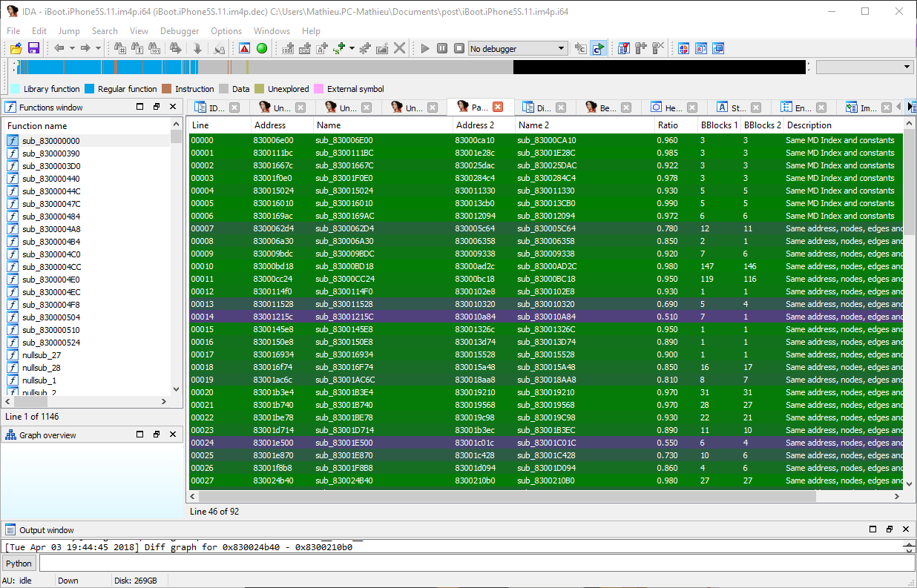Image resolution: width=917 pixels, height=588 pixels.
Task: Click the CODE-with-plus toolbar icon
Action: [288, 48]
